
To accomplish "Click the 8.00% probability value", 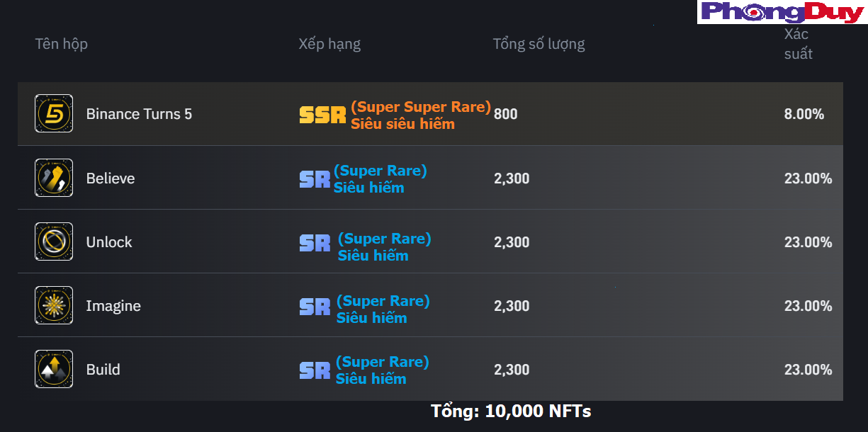I will point(804,114).
